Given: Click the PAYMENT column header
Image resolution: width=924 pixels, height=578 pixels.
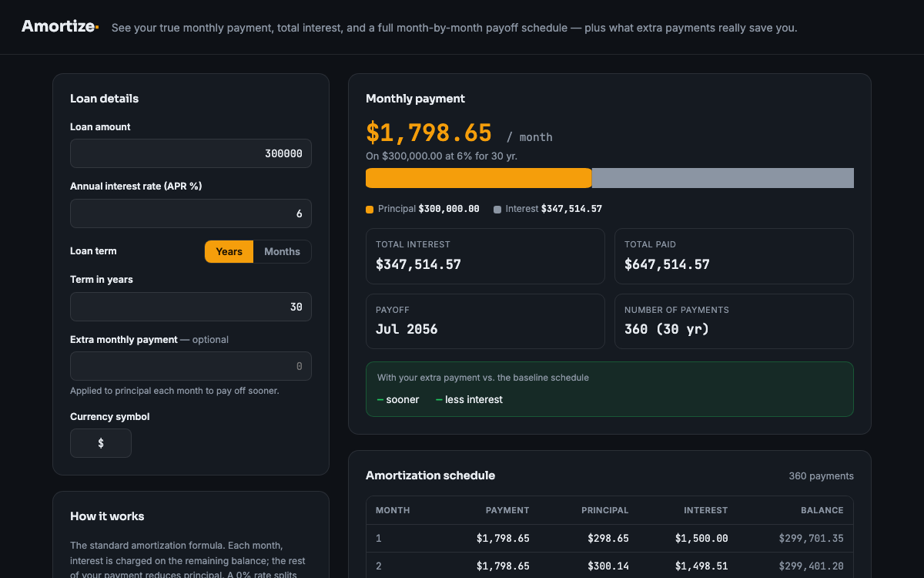Looking at the screenshot, I should pos(507,510).
